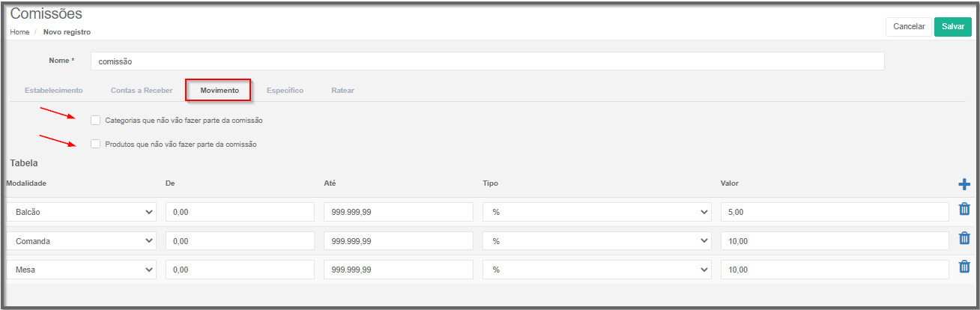Check 'Produtos que não vão fazer parte da comissão'
This screenshot has width=980, height=310.
95,144
